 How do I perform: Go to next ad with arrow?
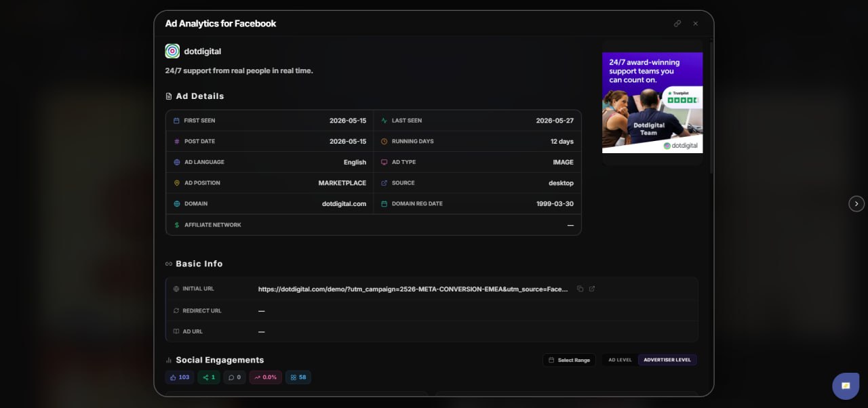click(856, 203)
